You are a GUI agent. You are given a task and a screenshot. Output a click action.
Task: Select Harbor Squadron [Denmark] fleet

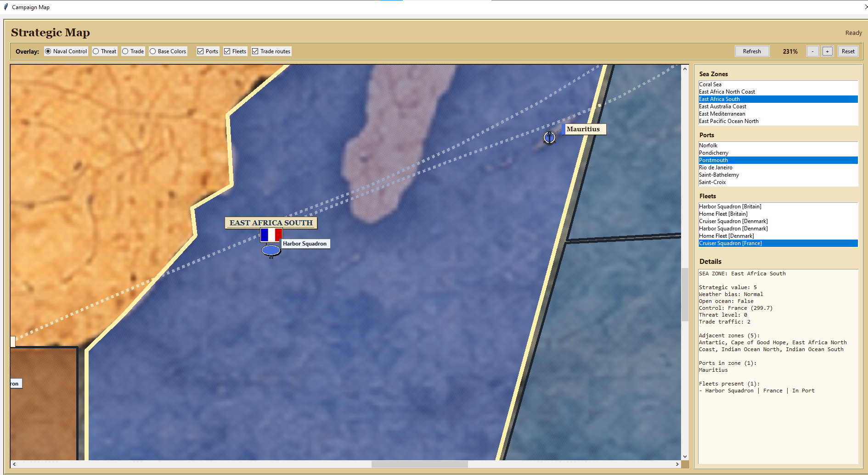point(778,229)
